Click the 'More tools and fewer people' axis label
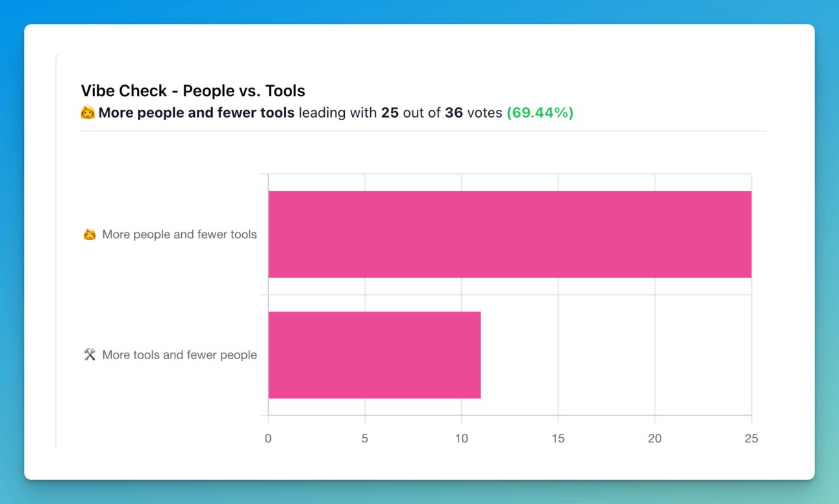 point(179,355)
